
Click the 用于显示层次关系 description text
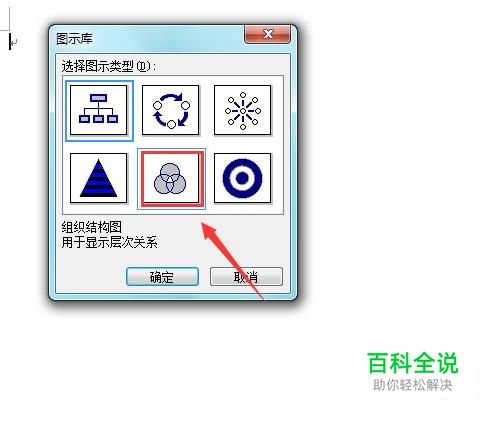click(x=110, y=242)
